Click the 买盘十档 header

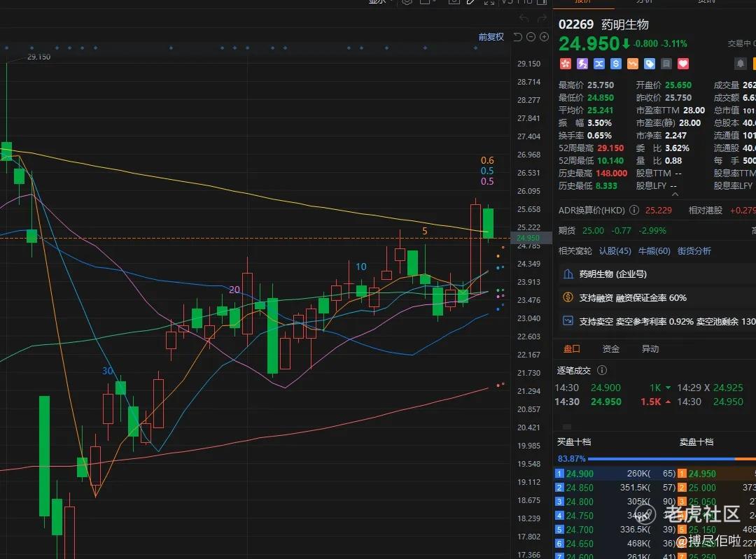pos(574,442)
